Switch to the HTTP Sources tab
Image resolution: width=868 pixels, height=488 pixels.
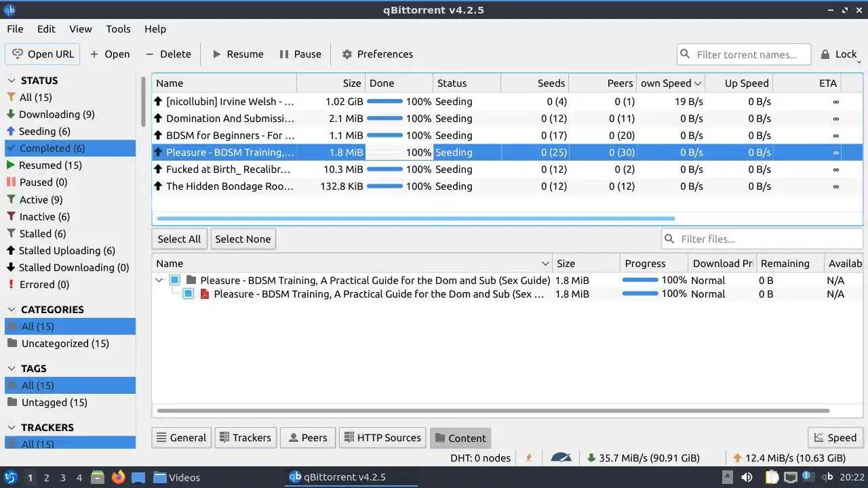[x=382, y=438]
